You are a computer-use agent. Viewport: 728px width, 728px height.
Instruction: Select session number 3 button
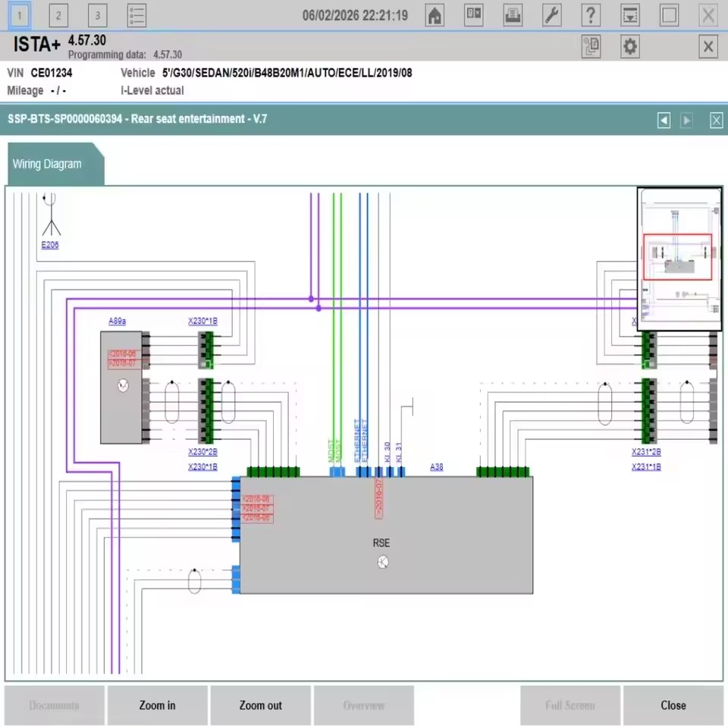(x=98, y=16)
